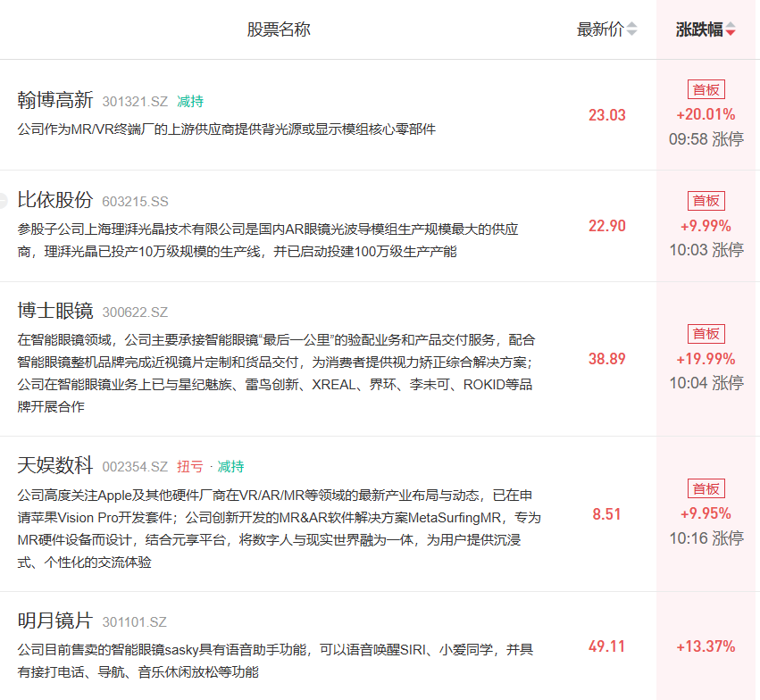Screen dimensions: 760x700
Task: Click stock code 002354.SZ
Action: click(x=135, y=467)
